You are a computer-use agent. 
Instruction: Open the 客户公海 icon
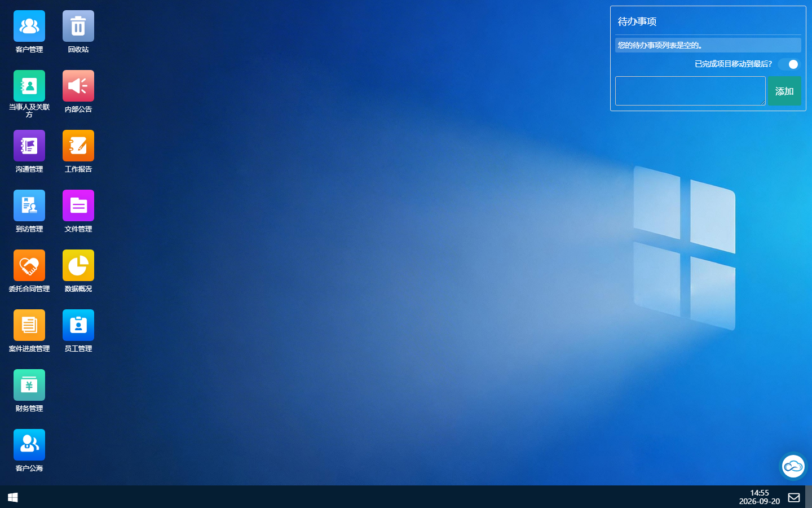(29, 445)
